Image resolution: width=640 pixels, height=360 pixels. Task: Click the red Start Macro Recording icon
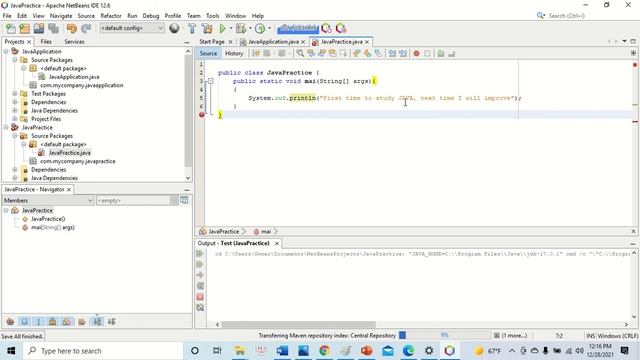tap(416, 53)
